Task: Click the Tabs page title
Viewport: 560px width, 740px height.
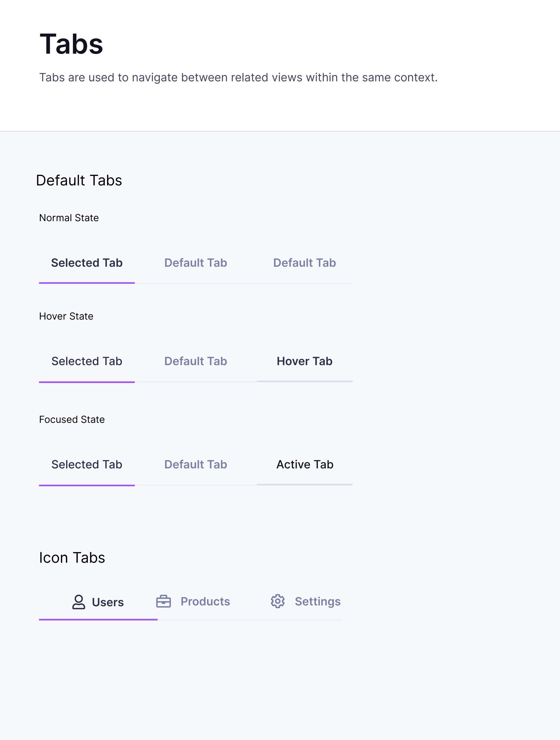Action: (x=71, y=44)
